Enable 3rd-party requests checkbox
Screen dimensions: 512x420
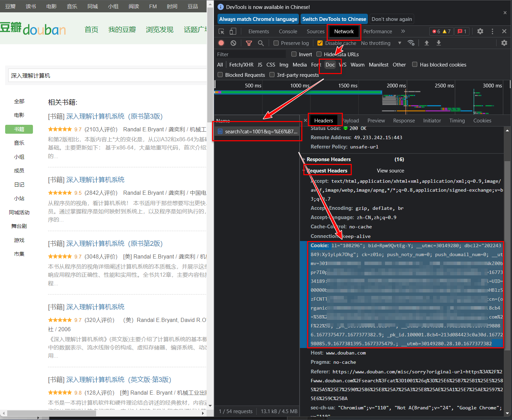click(x=272, y=75)
